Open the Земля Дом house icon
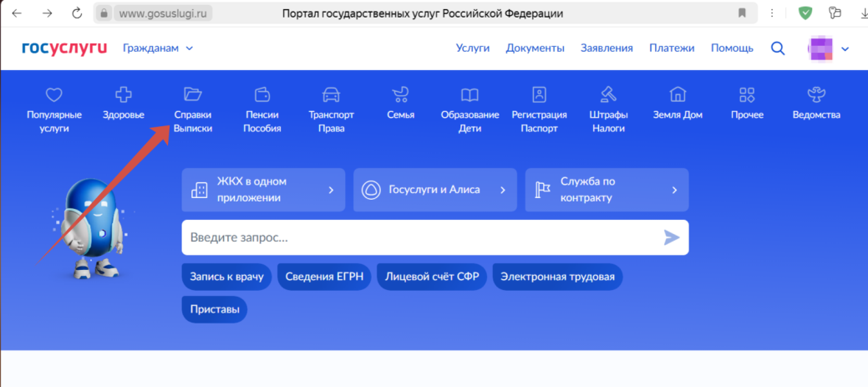This screenshot has width=868, height=387. click(x=678, y=94)
